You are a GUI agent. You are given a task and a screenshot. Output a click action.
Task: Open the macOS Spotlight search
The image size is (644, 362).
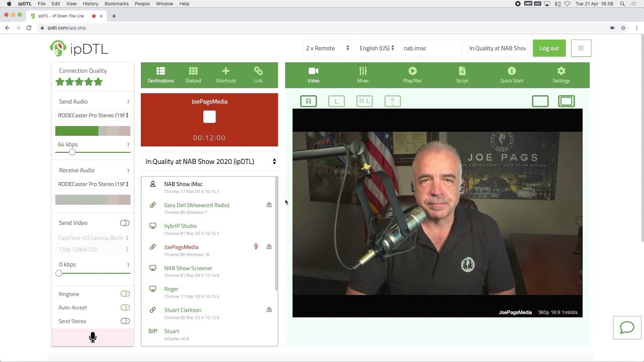point(622,4)
